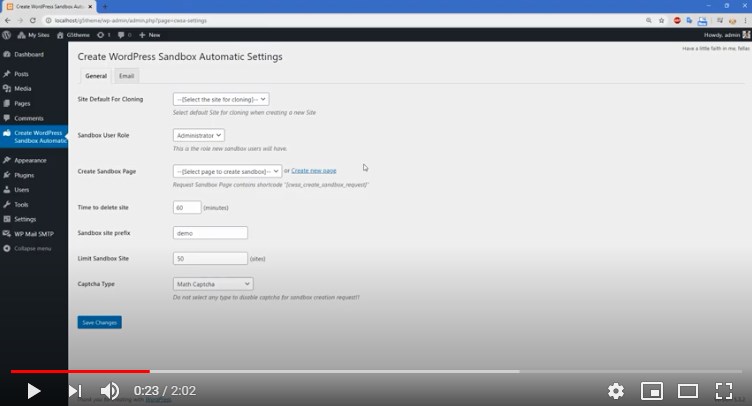Follow the Create new page link
This screenshot has height=406, width=752.
pyautogui.click(x=314, y=171)
